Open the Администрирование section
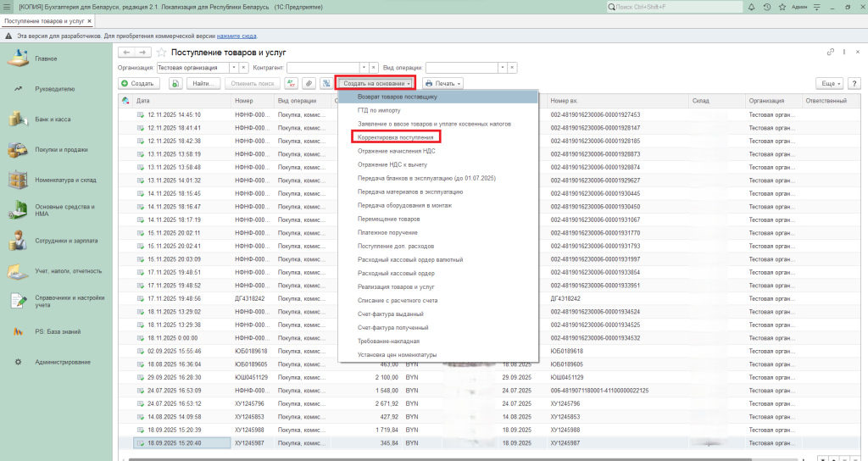 pyautogui.click(x=63, y=362)
